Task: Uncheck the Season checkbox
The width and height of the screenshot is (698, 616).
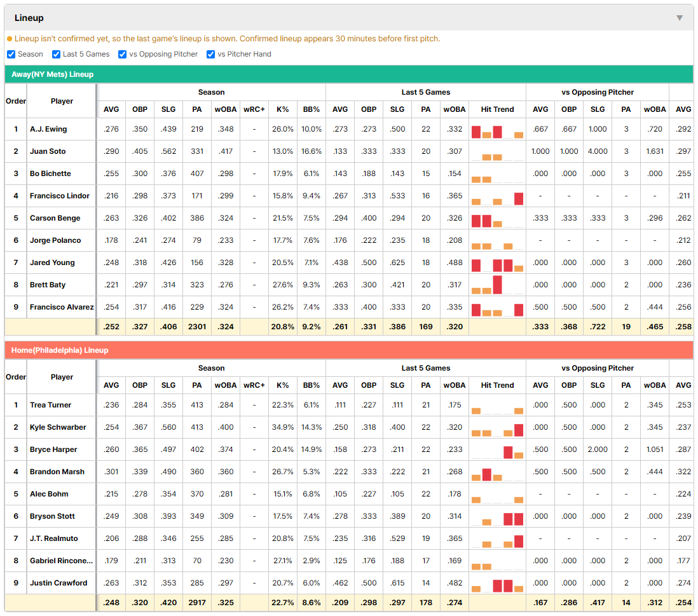Action: [x=11, y=54]
